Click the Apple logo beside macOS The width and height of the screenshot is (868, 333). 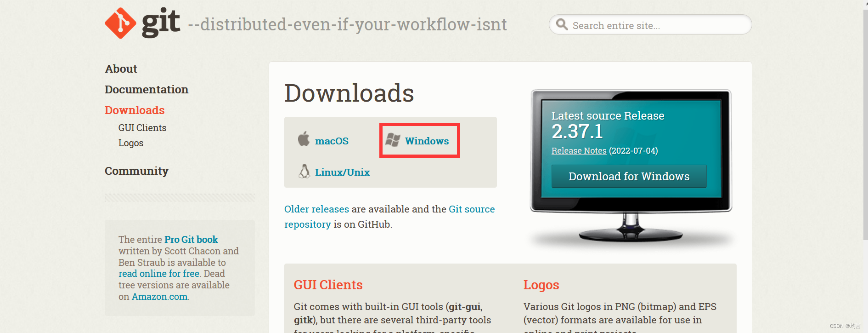tap(304, 138)
